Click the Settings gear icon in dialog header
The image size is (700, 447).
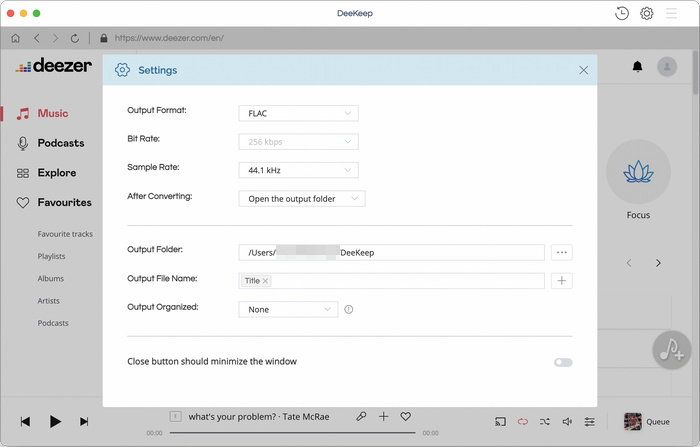(x=122, y=70)
